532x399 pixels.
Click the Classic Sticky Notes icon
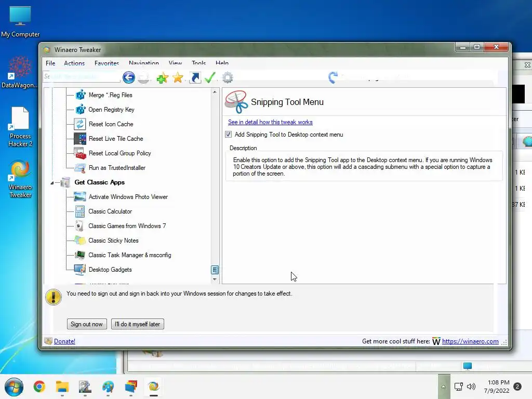click(x=80, y=241)
